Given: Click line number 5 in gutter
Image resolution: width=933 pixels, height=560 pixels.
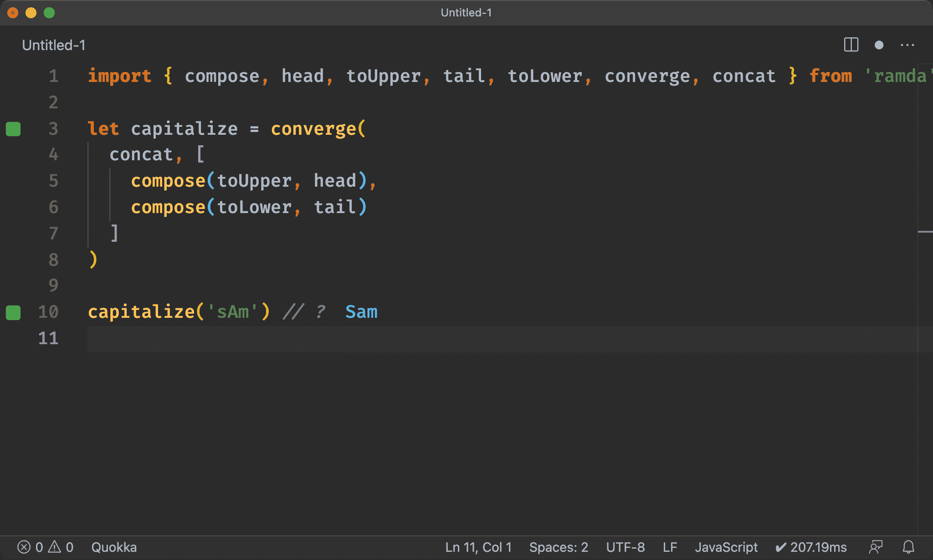Looking at the screenshot, I should [x=54, y=181].
